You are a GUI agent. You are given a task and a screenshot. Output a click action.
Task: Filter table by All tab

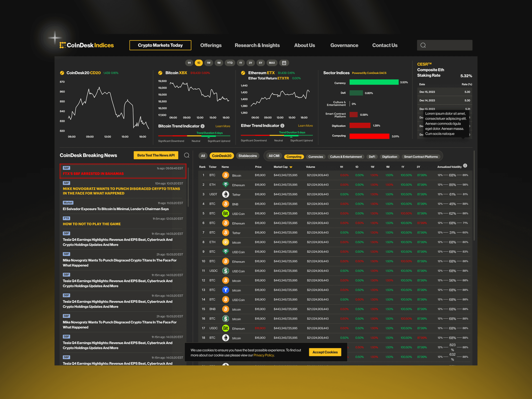203,156
